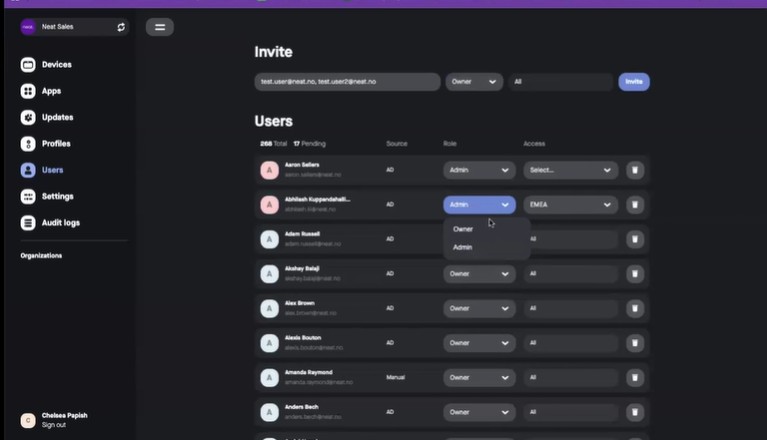Click Amanda Raymond's Manual source value
Viewport: 767px width, 440px height.
(395, 377)
